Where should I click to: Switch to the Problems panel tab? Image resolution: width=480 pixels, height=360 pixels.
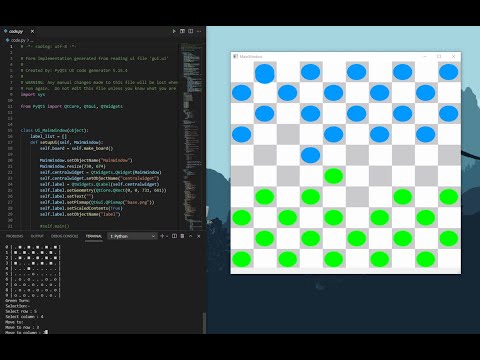pyautogui.click(x=15, y=236)
